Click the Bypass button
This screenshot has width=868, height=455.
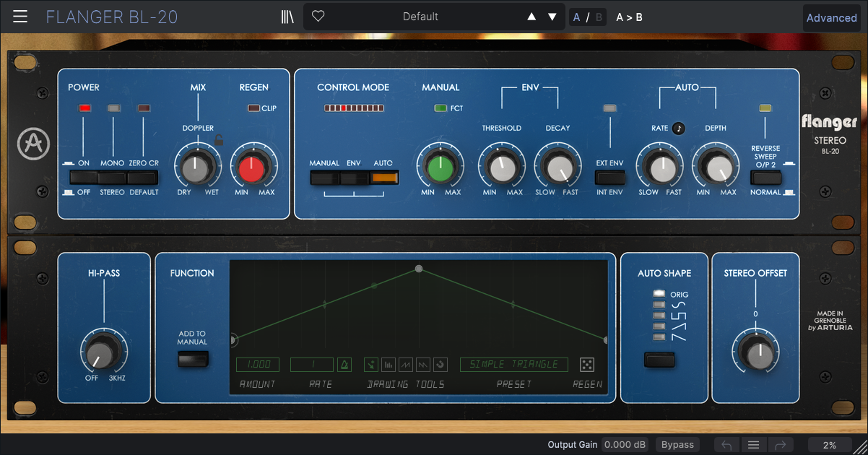677,445
